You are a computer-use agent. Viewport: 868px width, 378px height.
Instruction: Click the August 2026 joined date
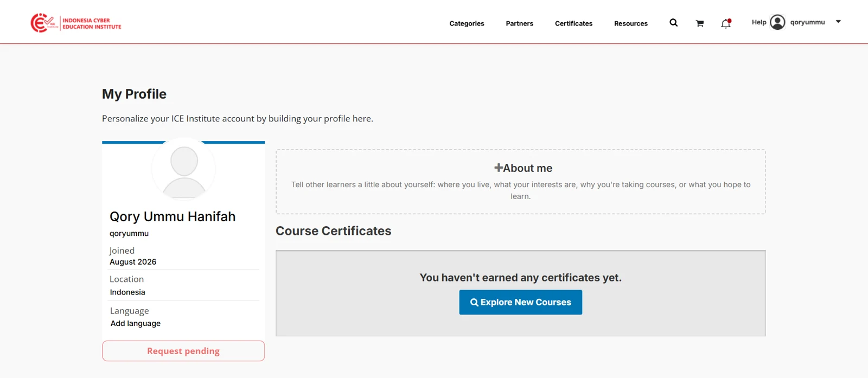[x=133, y=262]
